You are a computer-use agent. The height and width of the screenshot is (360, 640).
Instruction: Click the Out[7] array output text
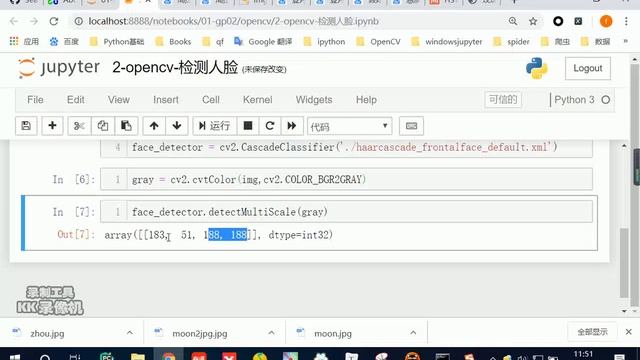219,235
